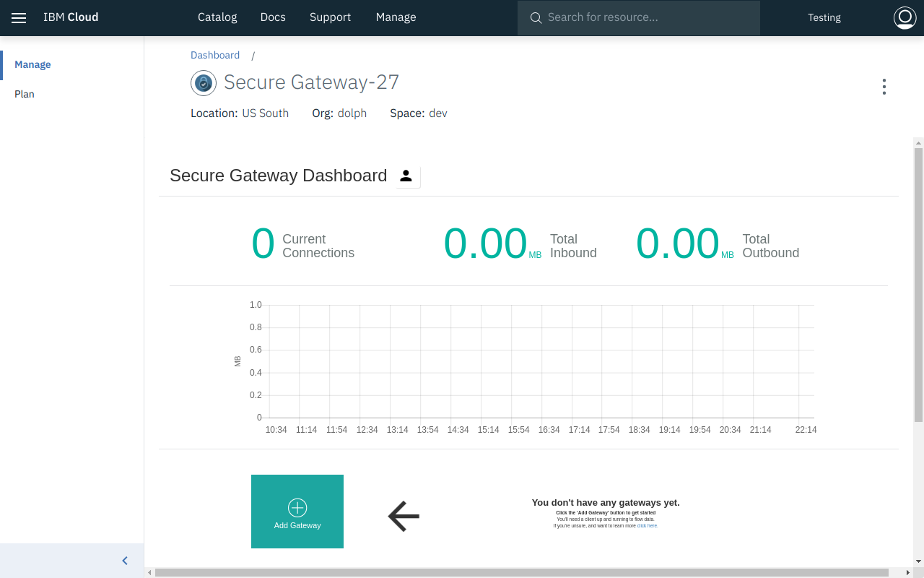924x578 pixels.
Task: Click the Secure Gateway service logo icon
Action: [x=204, y=83]
